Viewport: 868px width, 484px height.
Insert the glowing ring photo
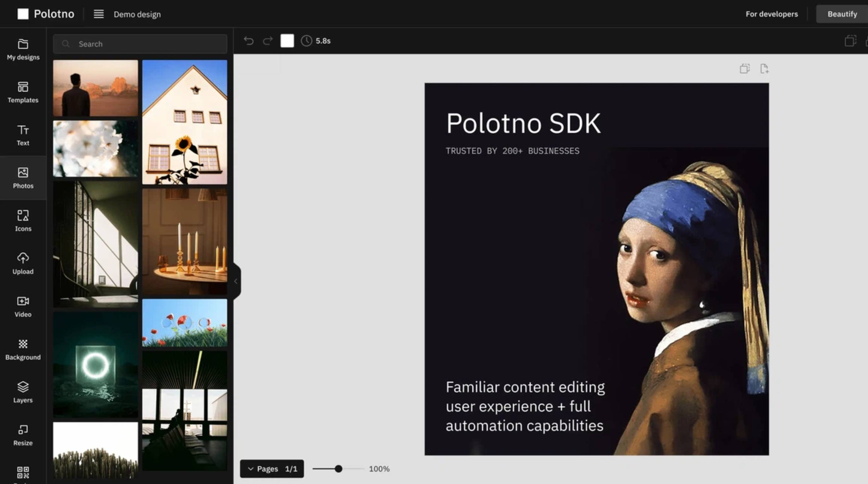pos(95,365)
